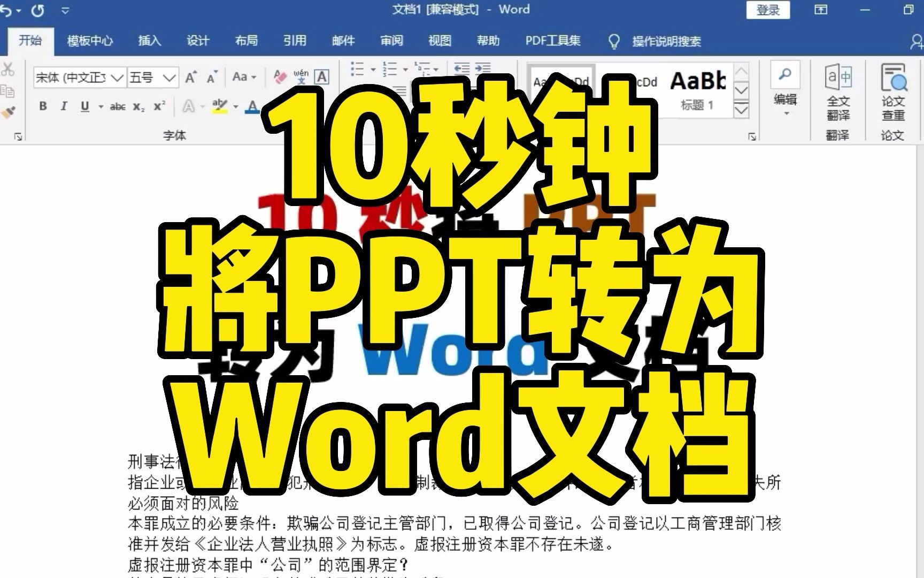Open the 插入 (Insert) tab
This screenshot has width=924, height=578.
(149, 41)
